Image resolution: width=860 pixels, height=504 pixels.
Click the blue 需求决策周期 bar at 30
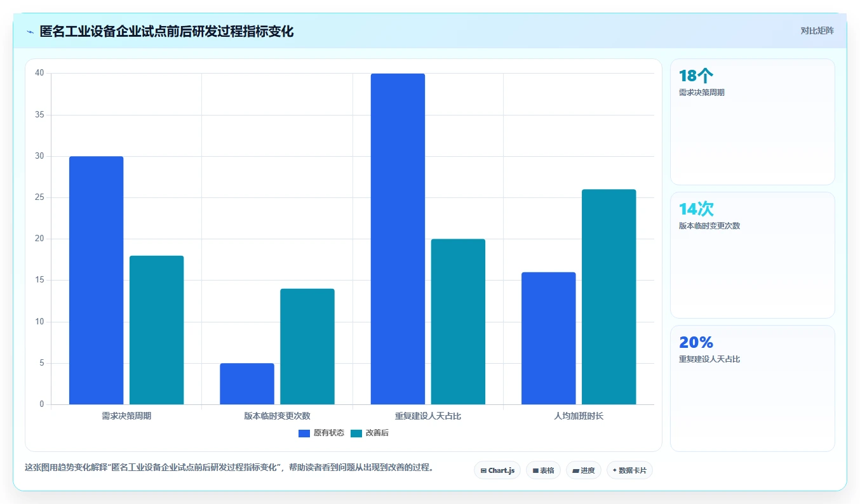96,281
